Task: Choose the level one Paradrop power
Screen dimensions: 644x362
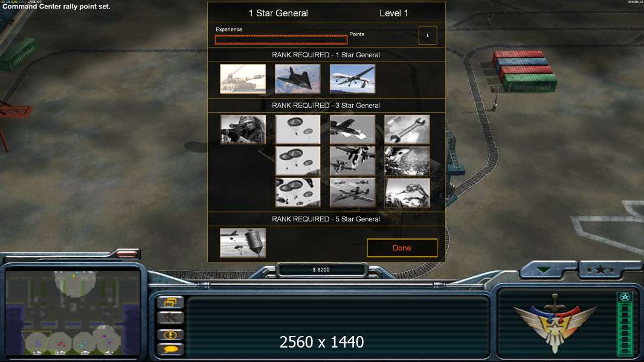Action: click(297, 130)
